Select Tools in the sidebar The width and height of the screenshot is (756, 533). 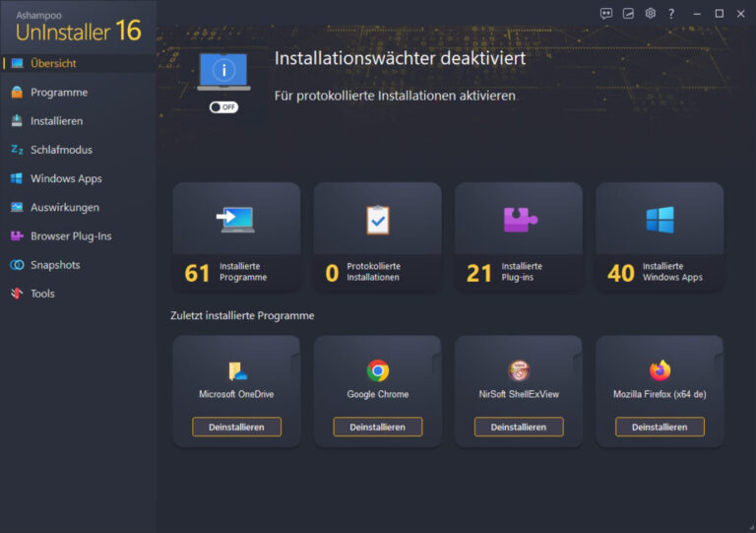click(x=78, y=294)
